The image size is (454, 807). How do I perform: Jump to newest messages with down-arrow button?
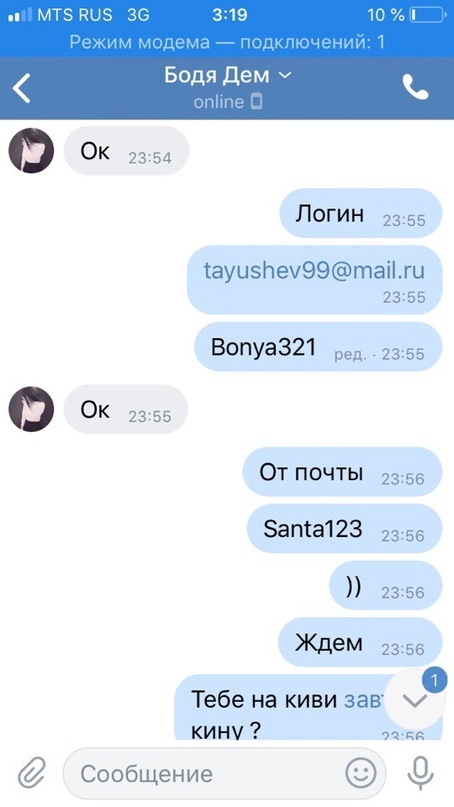pos(414,700)
